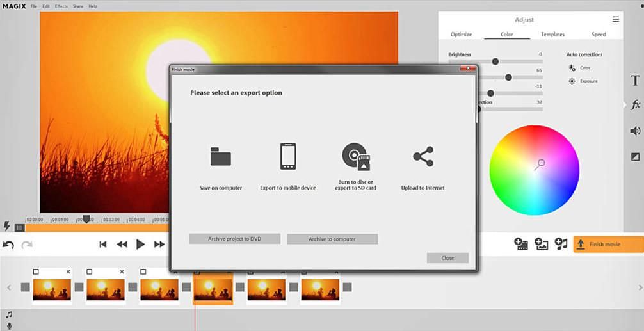
Task: Open the title text tool (T icon)
Action: pos(635,80)
